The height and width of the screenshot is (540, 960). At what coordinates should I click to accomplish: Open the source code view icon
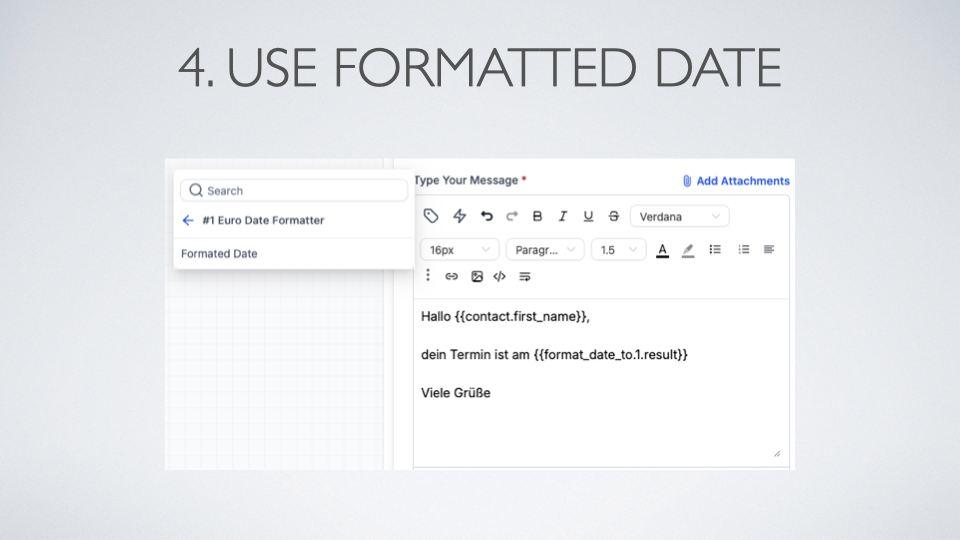point(500,276)
